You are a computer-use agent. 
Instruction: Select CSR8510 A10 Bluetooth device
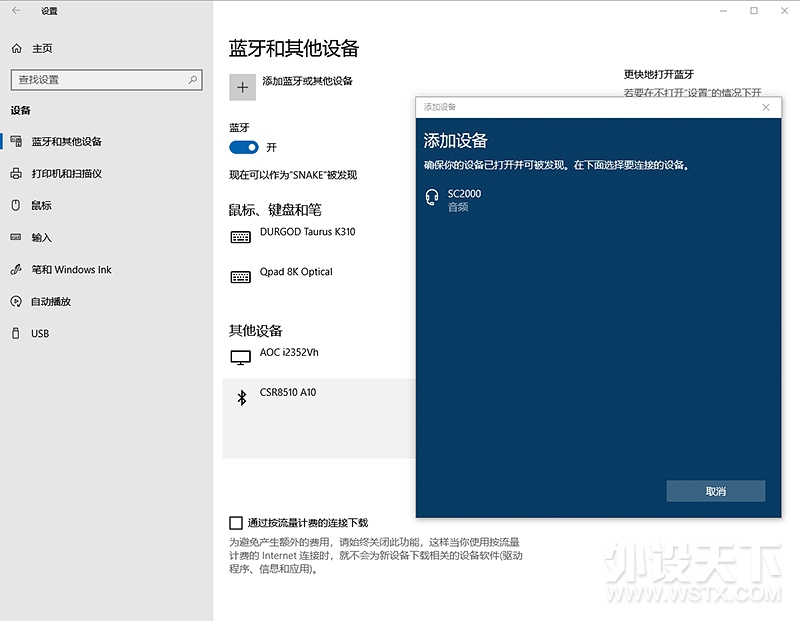tap(319, 418)
